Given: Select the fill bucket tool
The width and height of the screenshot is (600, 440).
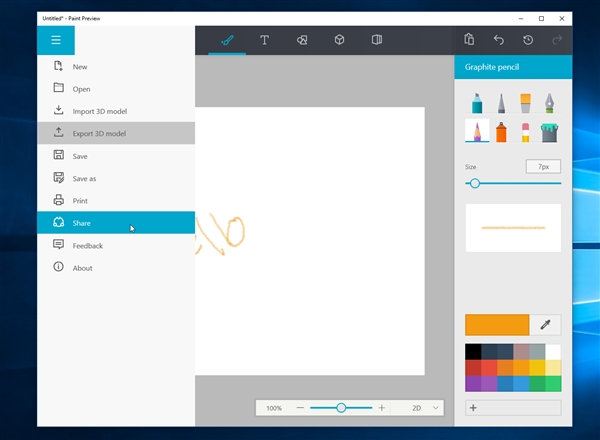Looking at the screenshot, I should pos(548,131).
